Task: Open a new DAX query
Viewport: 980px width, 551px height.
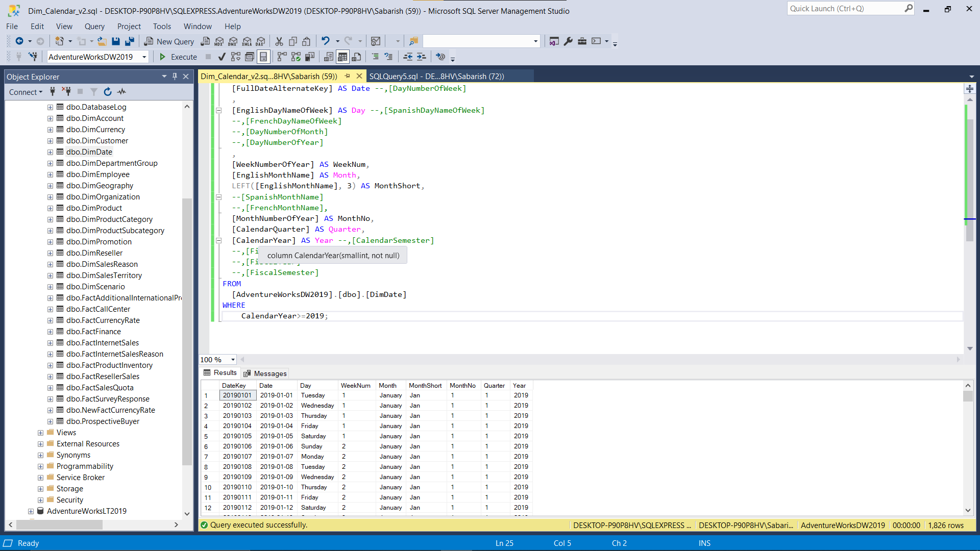Action: (260, 41)
